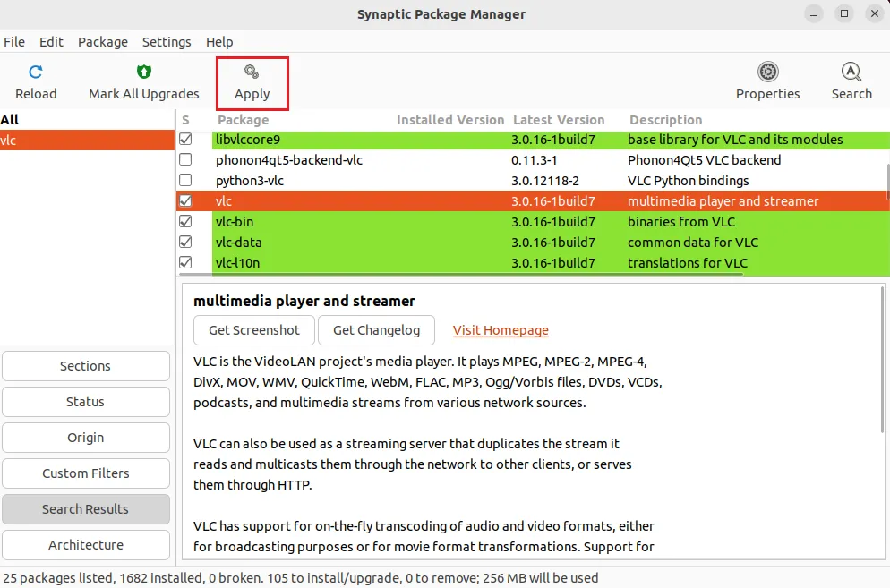Switch to the Sections filter
The width and height of the screenshot is (890, 588).
click(x=86, y=366)
